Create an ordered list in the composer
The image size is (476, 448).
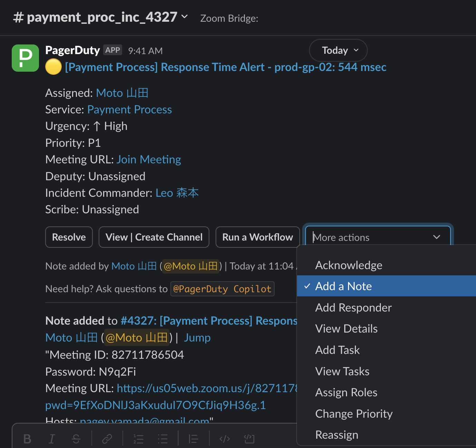click(x=138, y=439)
